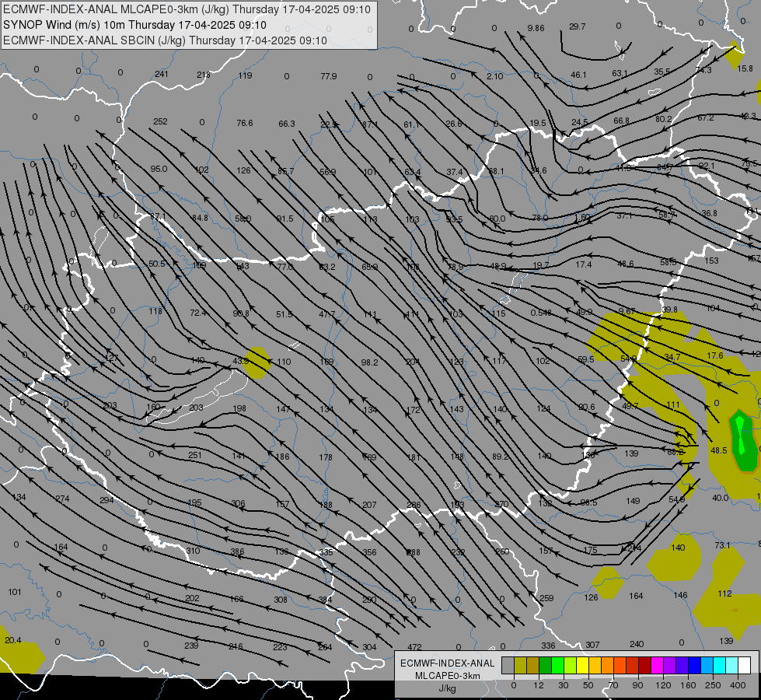Viewport: 761px width, 700px height.
Task: Click the MLCAPE0-3km title line in header
Action: (x=187, y=9)
